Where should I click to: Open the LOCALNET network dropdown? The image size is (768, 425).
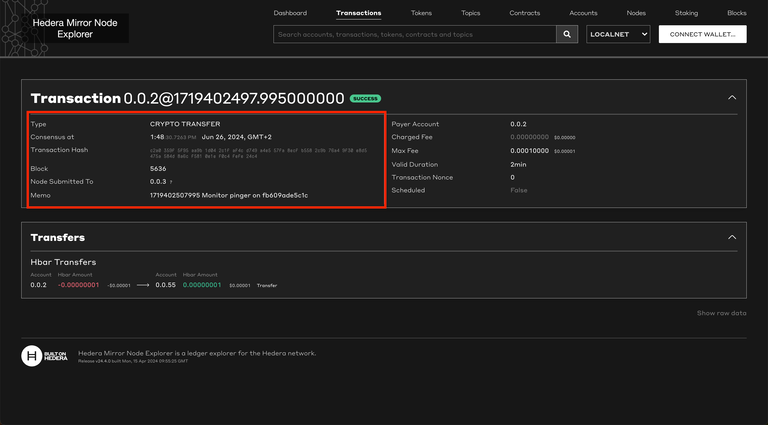[x=618, y=34]
